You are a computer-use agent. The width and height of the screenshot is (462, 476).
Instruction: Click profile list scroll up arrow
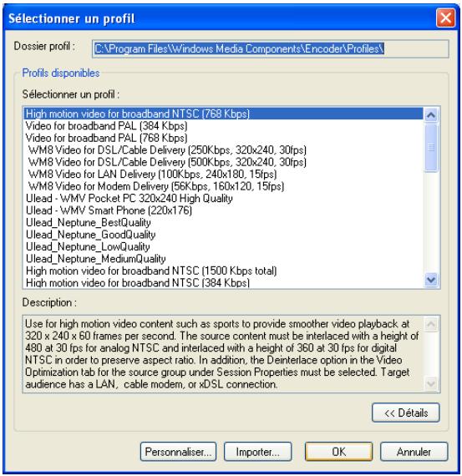(431, 115)
